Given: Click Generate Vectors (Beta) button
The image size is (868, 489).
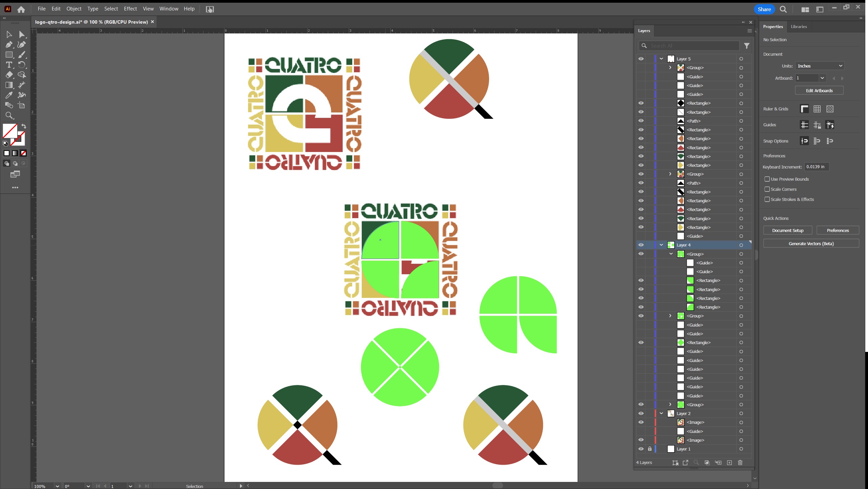Looking at the screenshot, I should coord(811,243).
